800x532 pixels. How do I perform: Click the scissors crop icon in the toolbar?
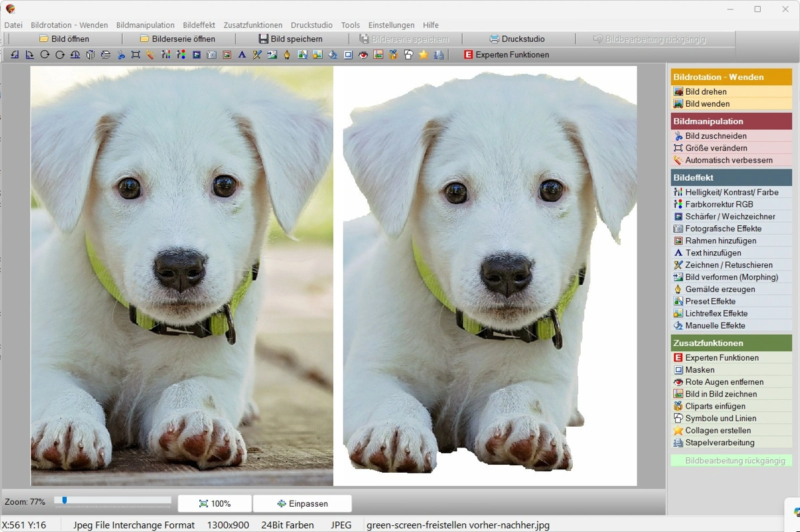pyautogui.click(x=121, y=55)
